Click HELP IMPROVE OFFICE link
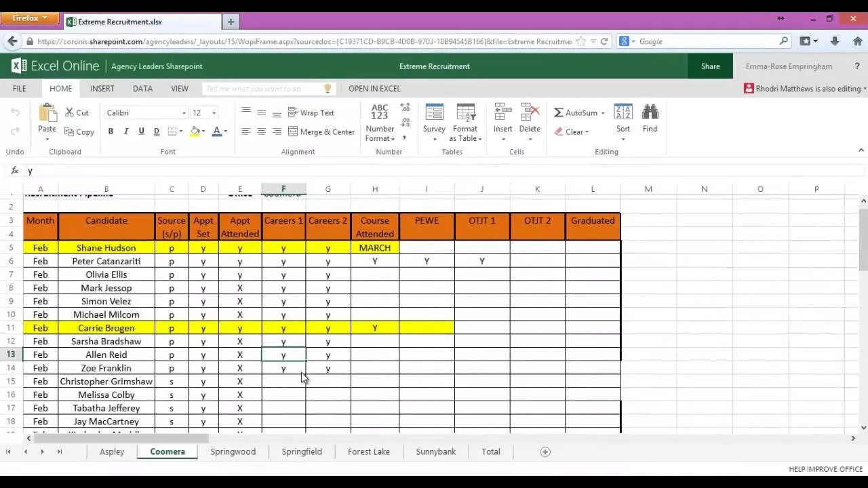868x488 pixels. coord(825,469)
